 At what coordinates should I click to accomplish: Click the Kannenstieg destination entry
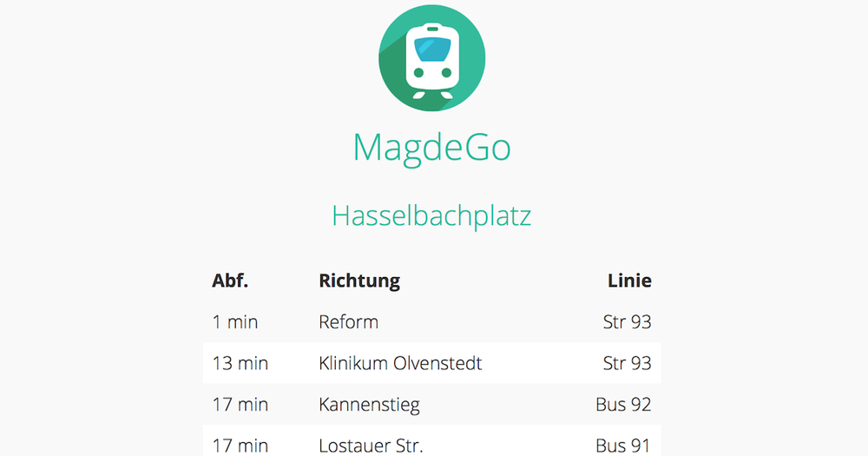coord(370,404)
